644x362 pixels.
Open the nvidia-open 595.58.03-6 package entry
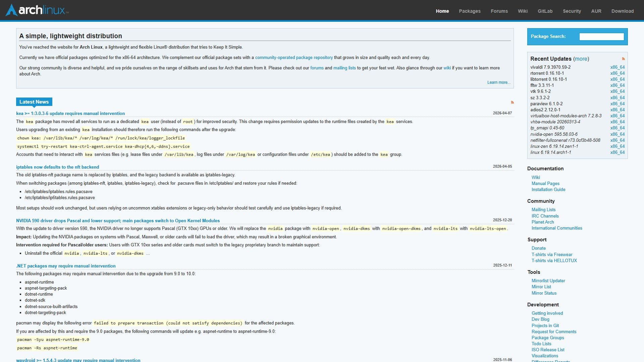[554, 134]
